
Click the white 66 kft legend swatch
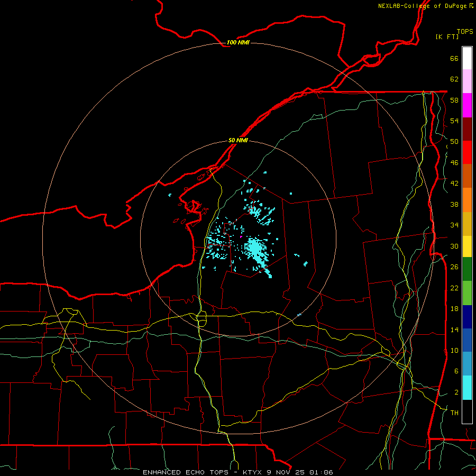point(467,58)
